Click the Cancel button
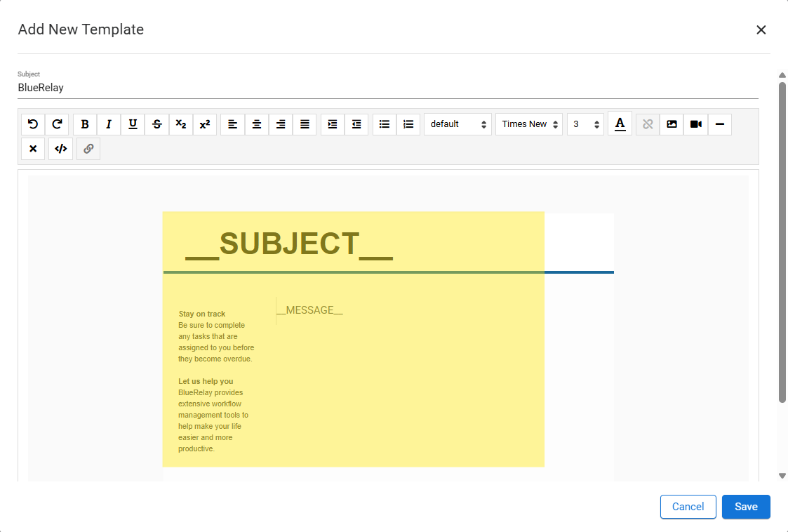 tap(688, 507)
